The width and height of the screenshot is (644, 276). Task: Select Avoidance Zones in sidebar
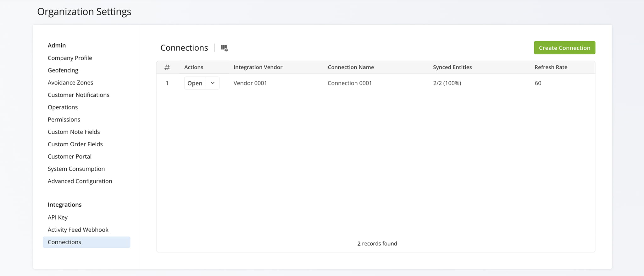70,83
